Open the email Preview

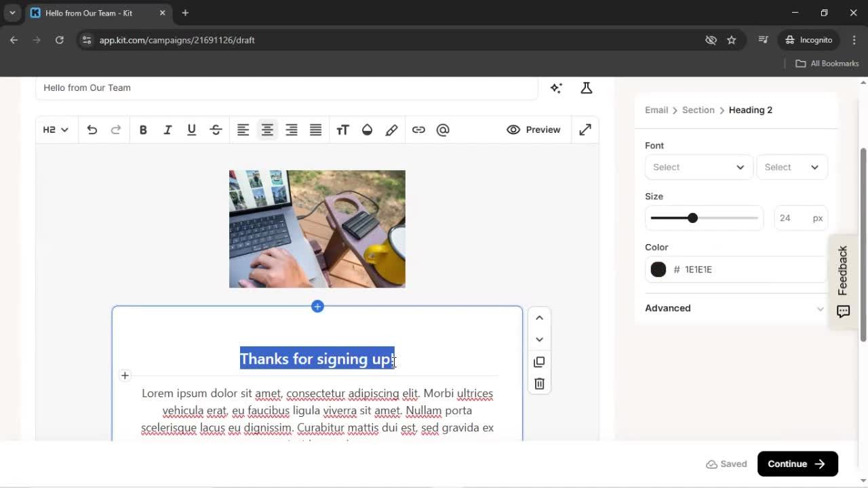(534, 129)
